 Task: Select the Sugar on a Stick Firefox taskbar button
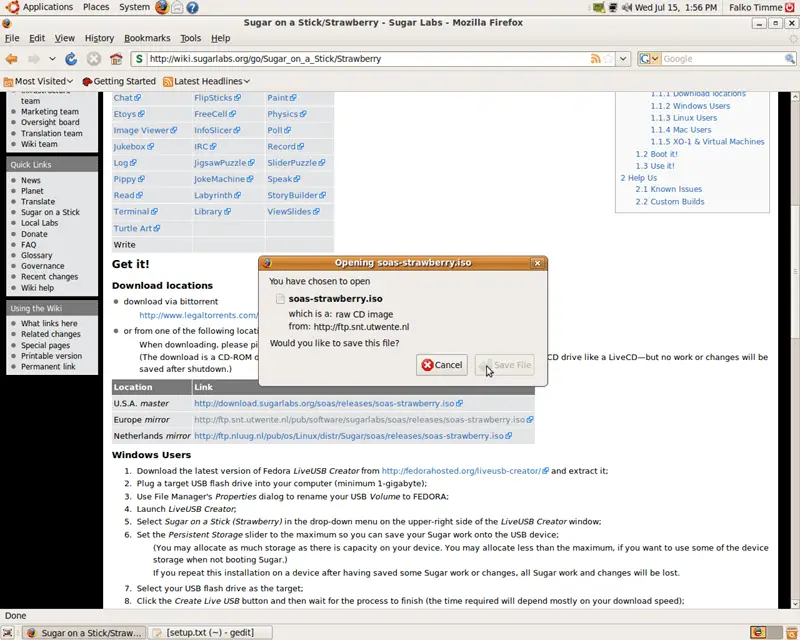point(85,632)
